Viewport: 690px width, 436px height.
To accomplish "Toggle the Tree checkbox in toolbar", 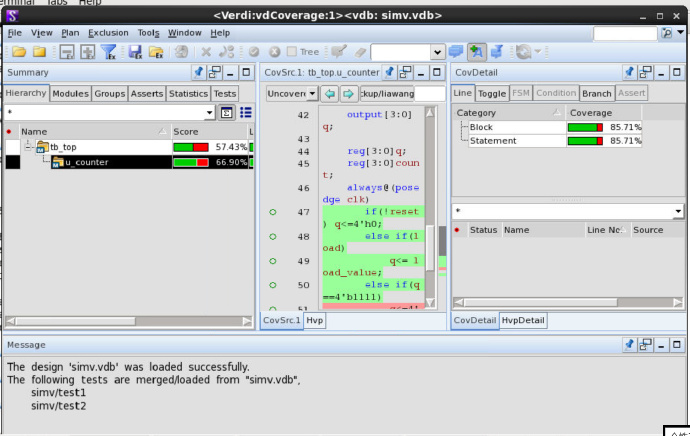I will tap(291, 51).
